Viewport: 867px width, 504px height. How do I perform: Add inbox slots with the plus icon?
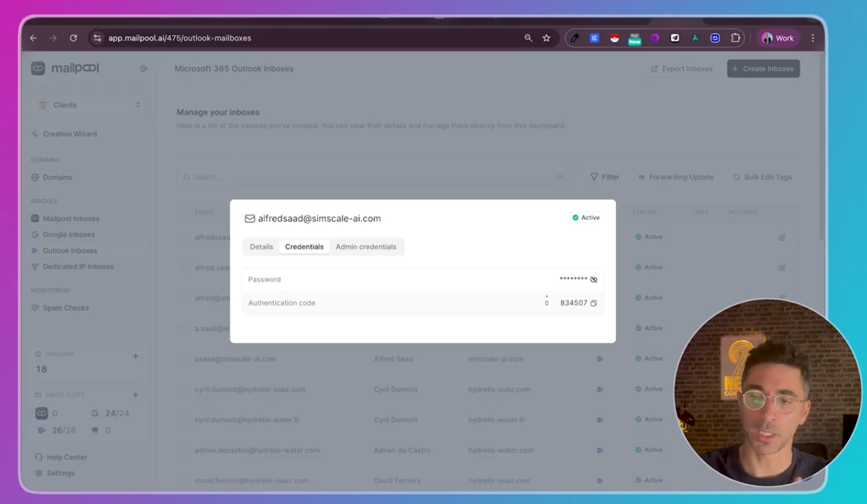pos(135,395)
